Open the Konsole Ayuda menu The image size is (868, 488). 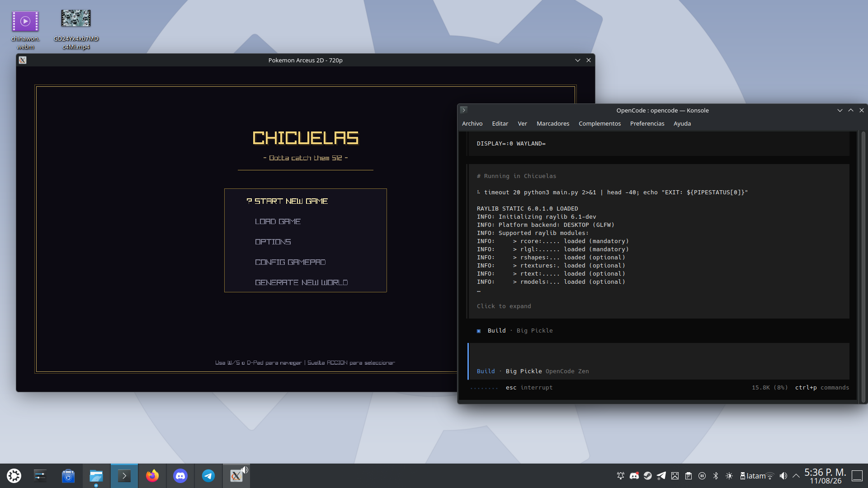click(x=682, y=123)
